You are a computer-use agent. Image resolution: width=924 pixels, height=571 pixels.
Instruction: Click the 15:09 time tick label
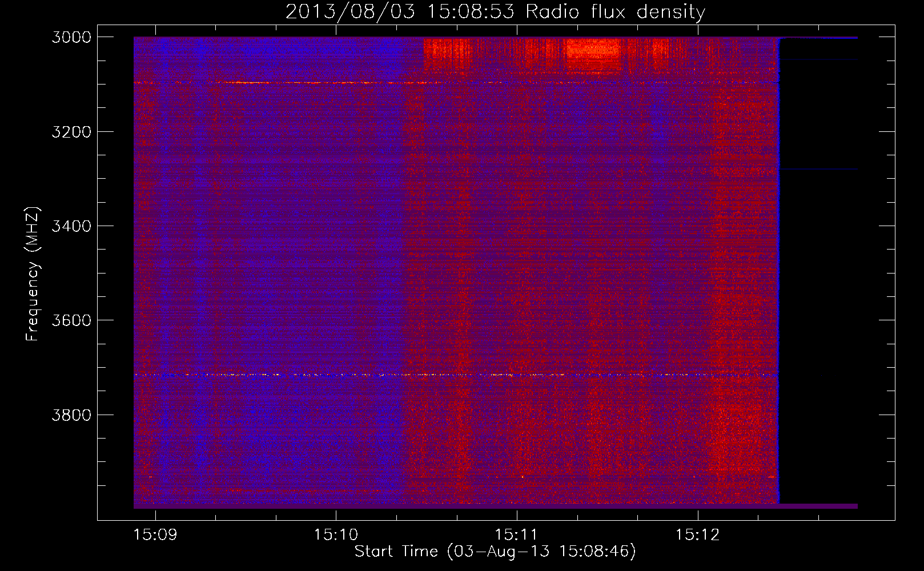tap(155, 534)
